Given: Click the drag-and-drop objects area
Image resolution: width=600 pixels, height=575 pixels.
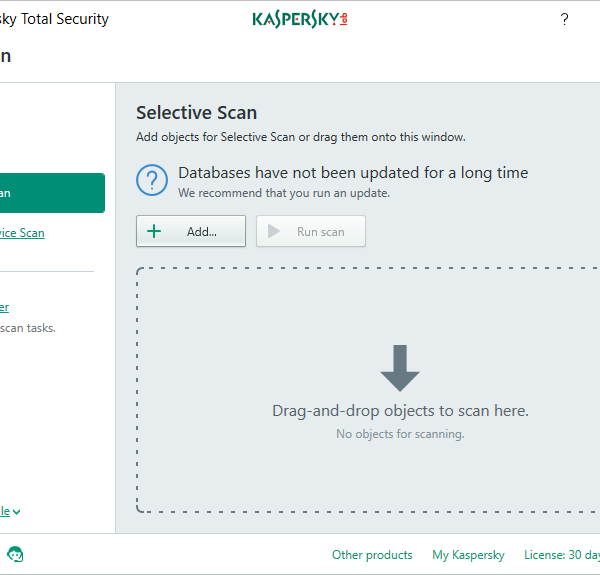Looking at the screenshot, I should pyautogui.click(x=368, y=390).
